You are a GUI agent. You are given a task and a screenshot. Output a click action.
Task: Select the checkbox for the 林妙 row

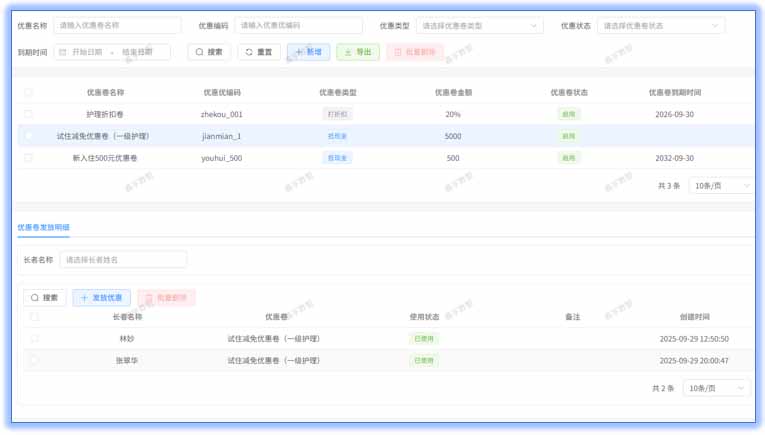[x=35, y=339]
